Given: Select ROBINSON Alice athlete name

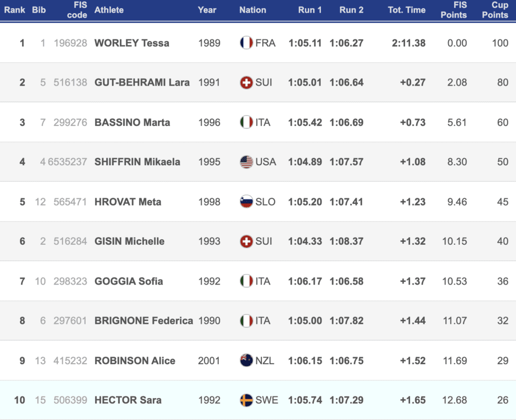Looking at the screenshot, I should point(135,361).
